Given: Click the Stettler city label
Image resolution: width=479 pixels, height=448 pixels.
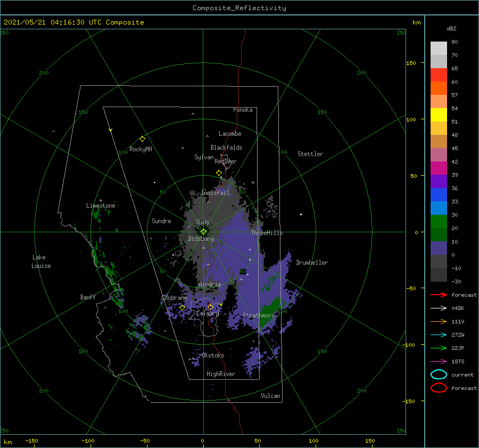Looking at the screenshot, I should coord(310,154).
